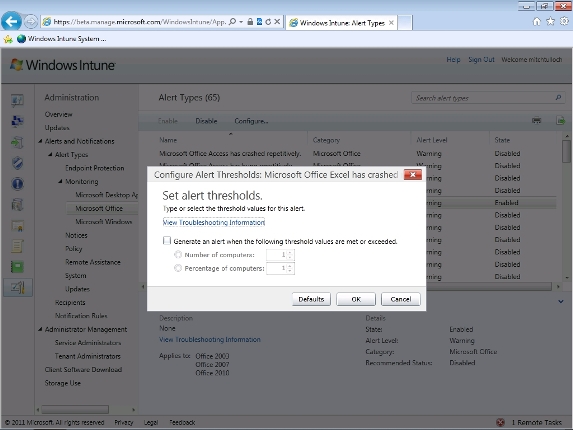
Task: Open the Alerts info icon in sidebar
Action: (x=17, y=184)
